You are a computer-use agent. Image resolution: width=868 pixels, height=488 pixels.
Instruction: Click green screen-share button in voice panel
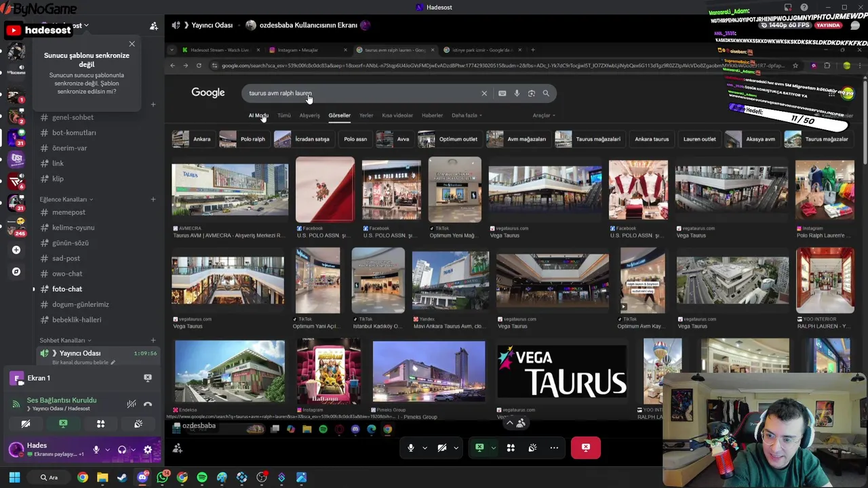point(63,424)
